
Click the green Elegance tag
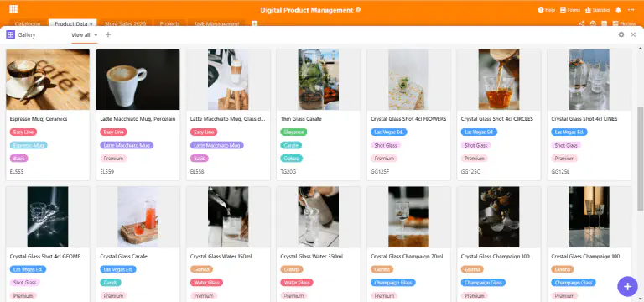click(x=293, y=133)
